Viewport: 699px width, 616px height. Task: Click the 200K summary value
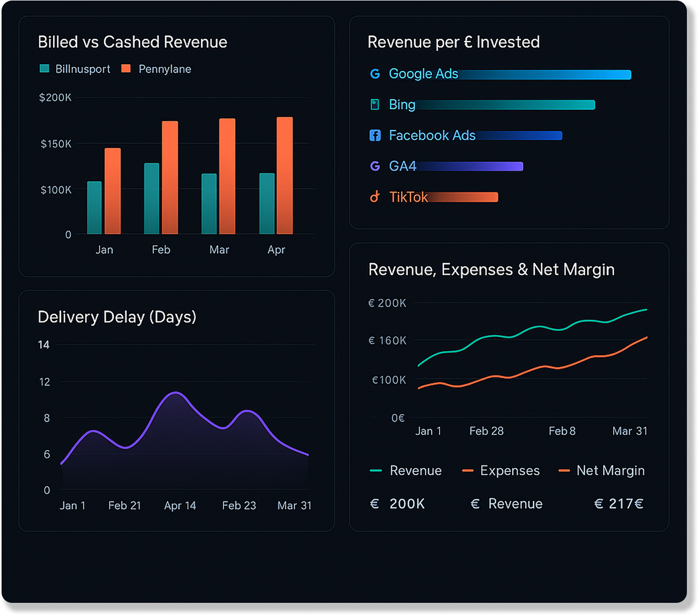coord(407,504)
